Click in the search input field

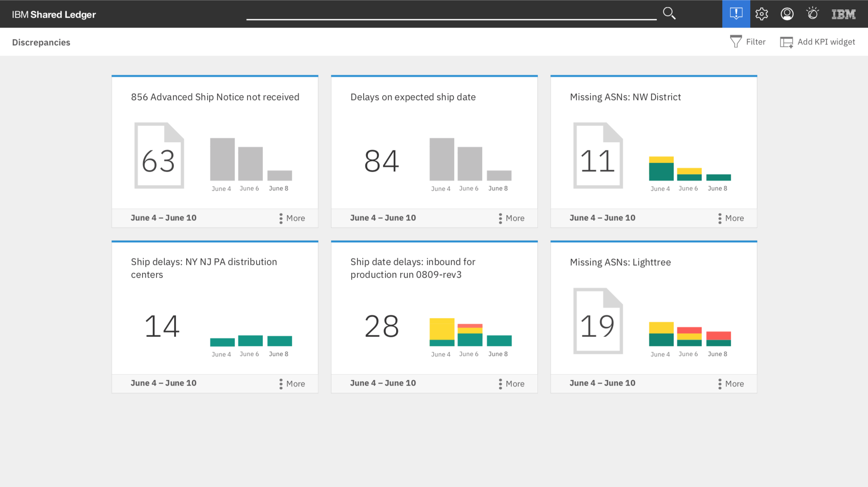[x=451, y=13]
